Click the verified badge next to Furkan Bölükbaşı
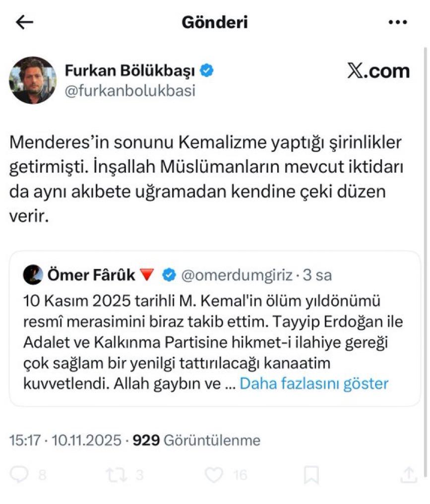The height and width of the screenshot is (504, 430). pyautogui.click(x=205, y=70)
